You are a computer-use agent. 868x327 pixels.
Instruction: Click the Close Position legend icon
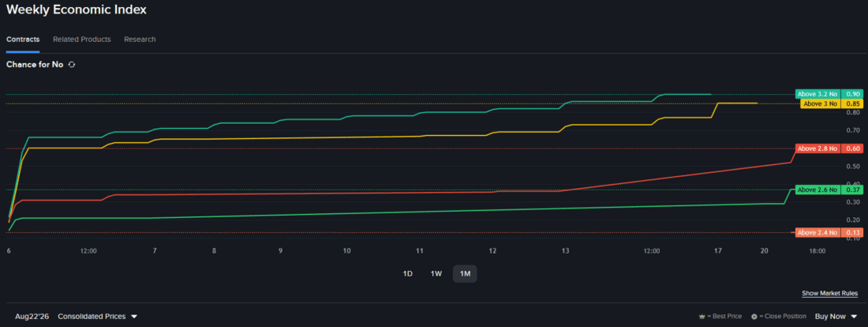(x=754, y=317)
